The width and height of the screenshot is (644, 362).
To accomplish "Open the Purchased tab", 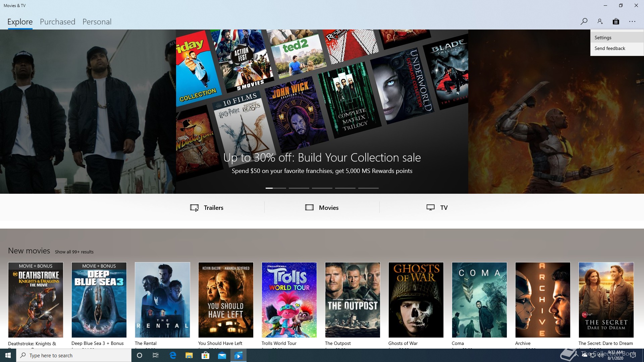I will click(58, 22).
